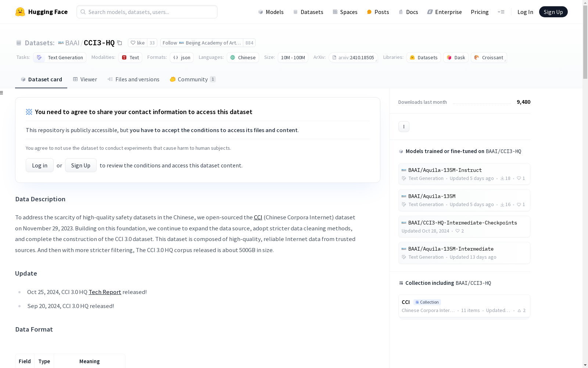Viewport: 588px width, 368px height.
Task: Select the 10M - 100M size tag
Action: 293,57
